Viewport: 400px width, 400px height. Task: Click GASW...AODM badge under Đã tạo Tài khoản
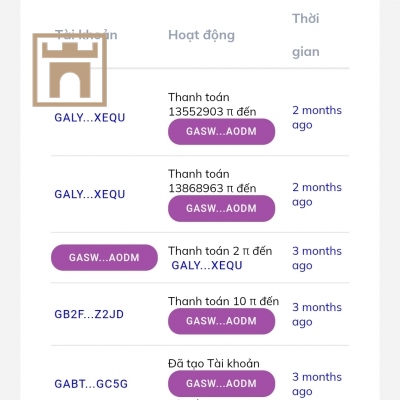click(221, 383)
